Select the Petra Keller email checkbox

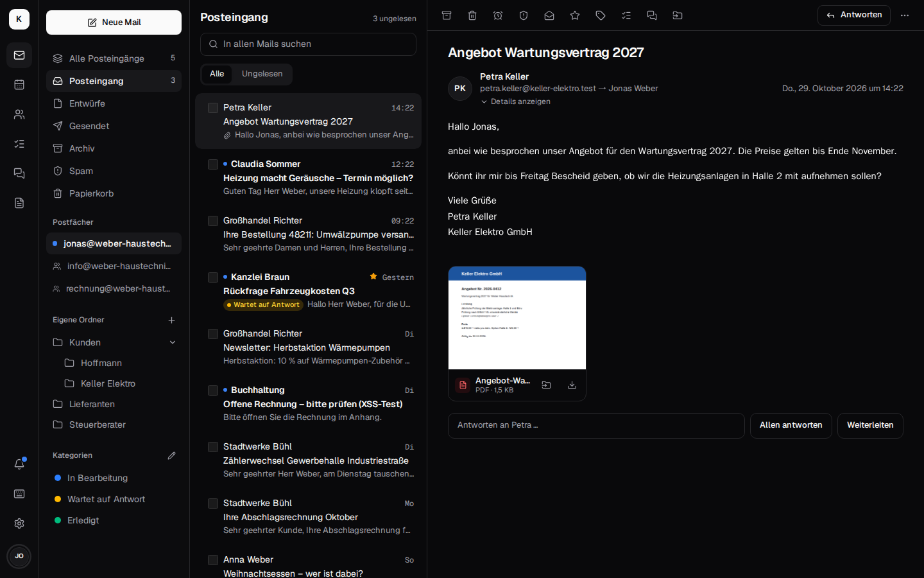coord(213,108)
